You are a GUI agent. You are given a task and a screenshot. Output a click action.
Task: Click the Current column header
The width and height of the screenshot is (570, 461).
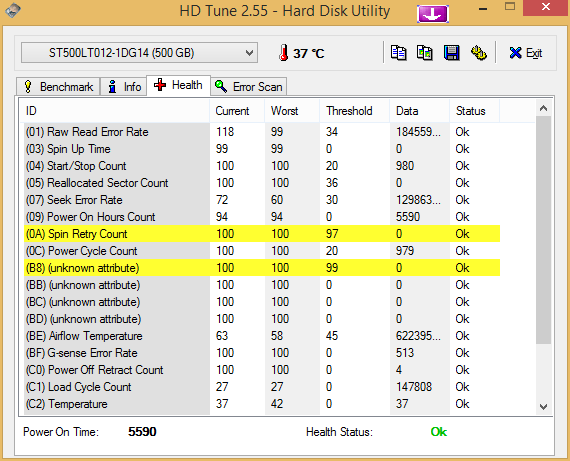pos(237,111)
